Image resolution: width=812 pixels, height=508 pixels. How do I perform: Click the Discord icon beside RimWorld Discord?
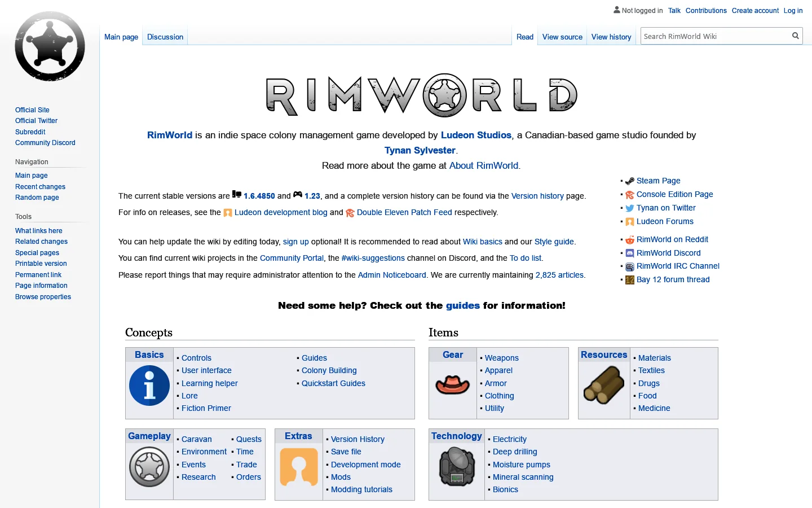630,253
